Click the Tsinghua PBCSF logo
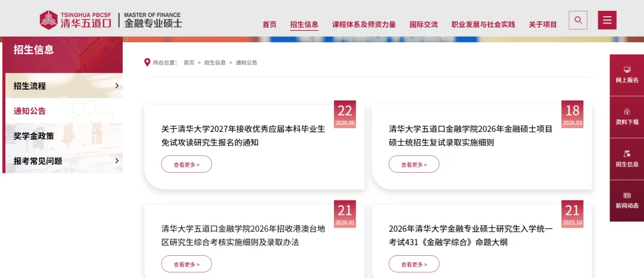Screen dimensions: 644x278 tap(76, 19)
